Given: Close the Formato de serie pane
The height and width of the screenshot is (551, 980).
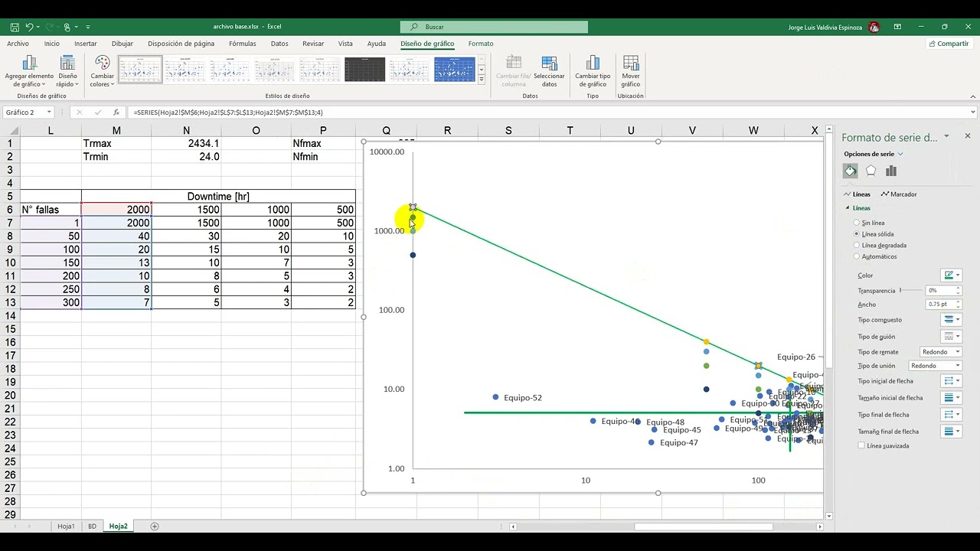Looking at the screenshot, I should pos(968,136).
